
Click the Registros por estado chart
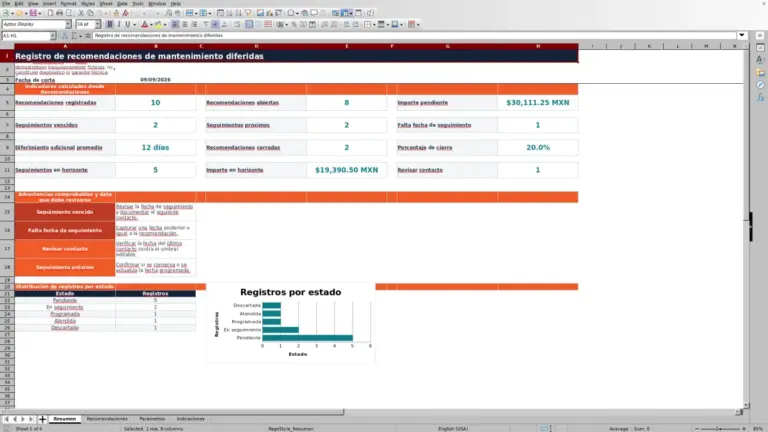[x=291, y=323]
